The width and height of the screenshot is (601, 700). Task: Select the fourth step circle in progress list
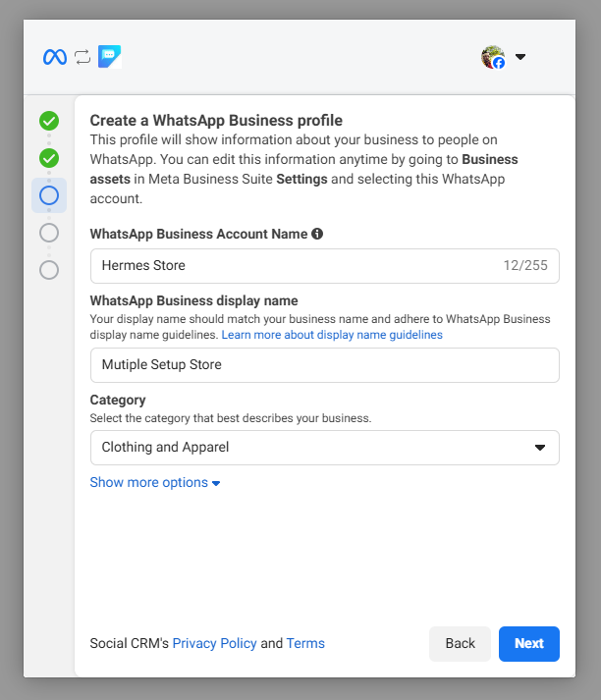[49, 233]
